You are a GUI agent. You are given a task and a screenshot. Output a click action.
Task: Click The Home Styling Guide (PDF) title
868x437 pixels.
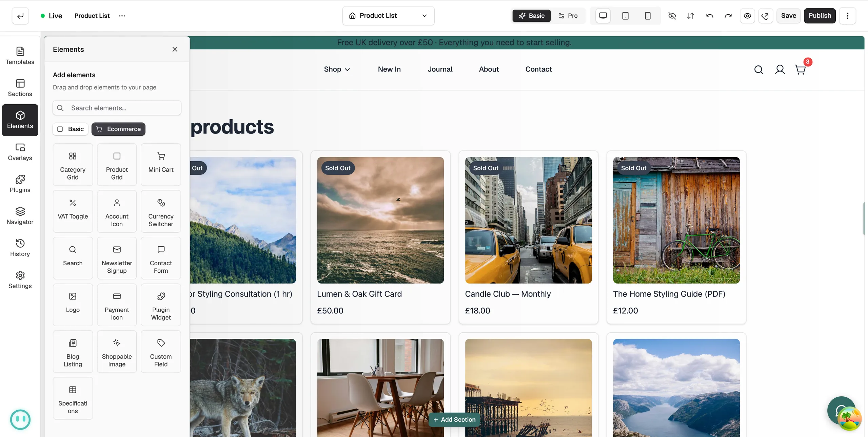click(669, 294)
